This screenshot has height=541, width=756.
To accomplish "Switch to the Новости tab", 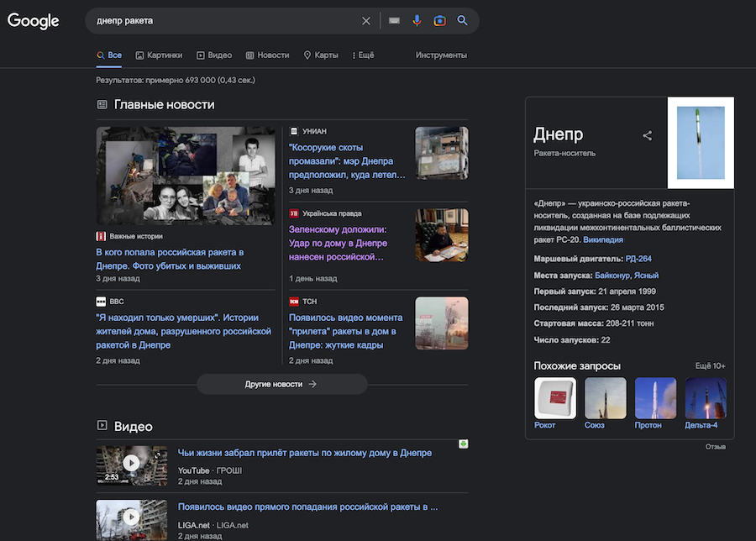I will click(267, 55).
